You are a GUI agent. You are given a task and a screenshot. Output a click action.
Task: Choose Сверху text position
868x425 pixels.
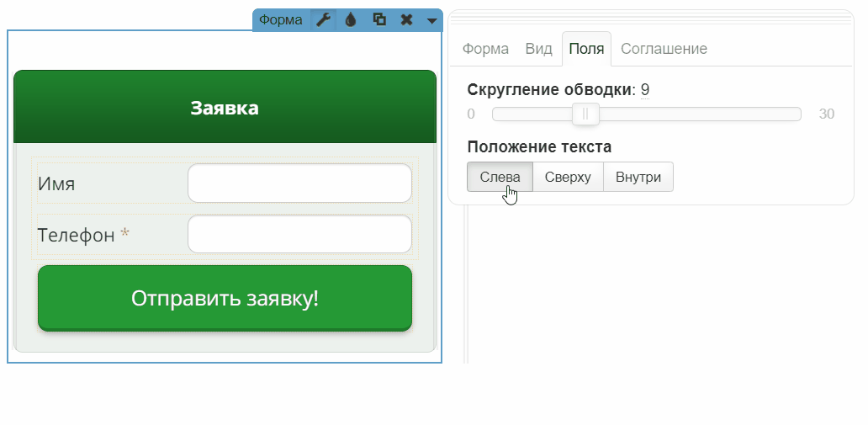[568, 178]
